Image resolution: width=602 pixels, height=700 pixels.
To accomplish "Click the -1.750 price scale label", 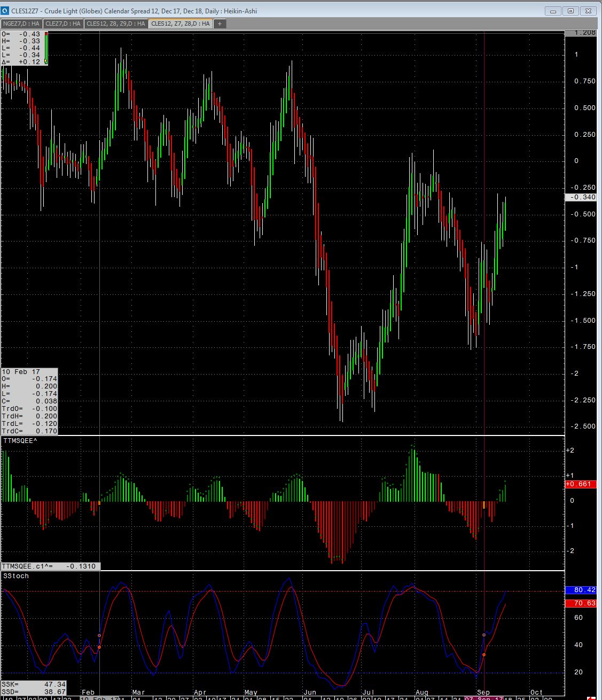I will click(583, 347).
